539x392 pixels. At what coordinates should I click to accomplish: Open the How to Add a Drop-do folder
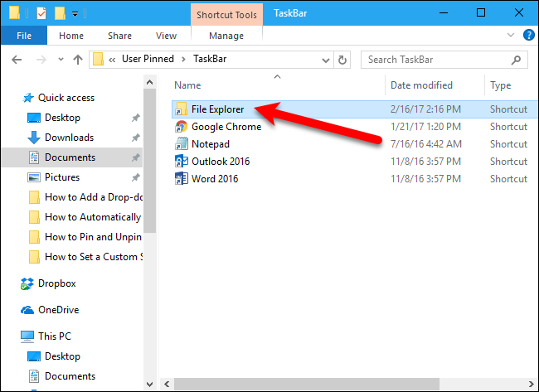point(85,197)
